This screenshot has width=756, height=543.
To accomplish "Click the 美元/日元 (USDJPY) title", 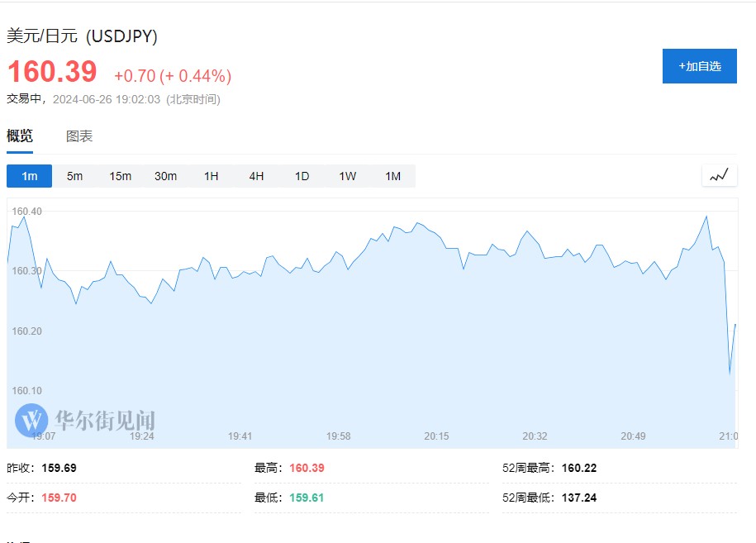I will 82,36.
